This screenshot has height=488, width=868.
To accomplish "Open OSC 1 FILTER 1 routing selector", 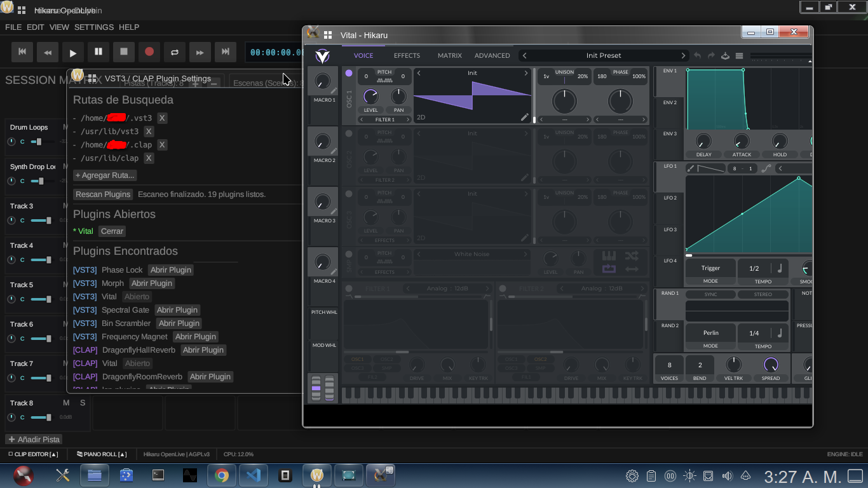I will (384, 119).
